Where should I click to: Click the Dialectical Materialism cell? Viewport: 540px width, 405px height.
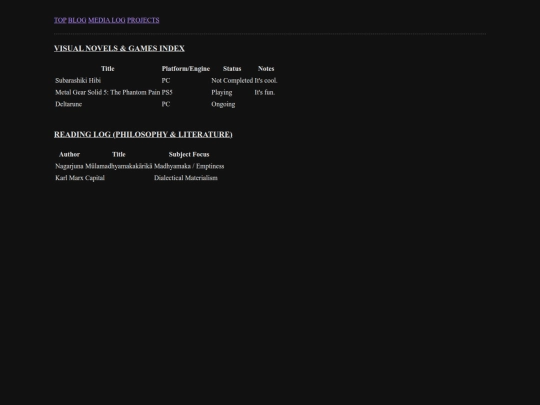click(x=186, y=178)
